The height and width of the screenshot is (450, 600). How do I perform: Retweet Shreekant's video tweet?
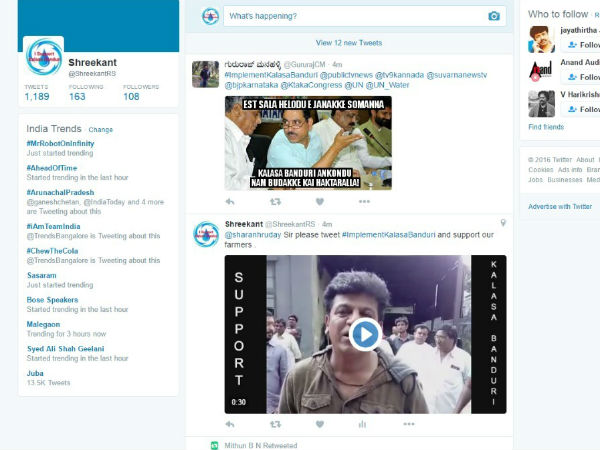(275, 424)
